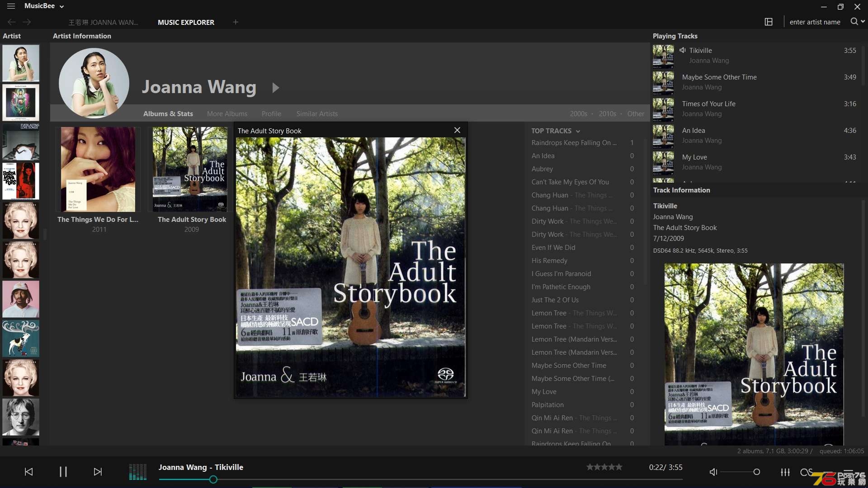868x488 pixels.
Task: Open the equalizer controls icon
Action: click(785, 472)
